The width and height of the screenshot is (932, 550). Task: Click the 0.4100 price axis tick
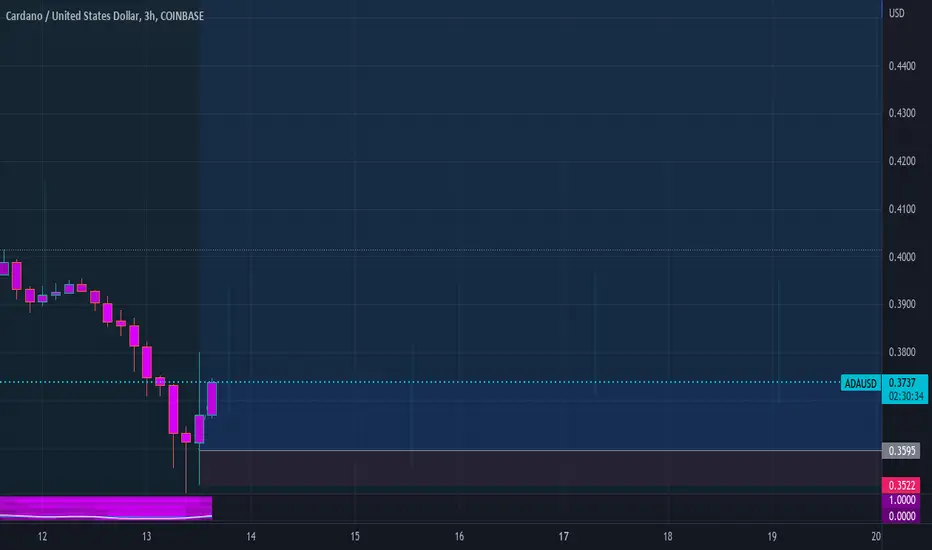(x=902, y=209)
